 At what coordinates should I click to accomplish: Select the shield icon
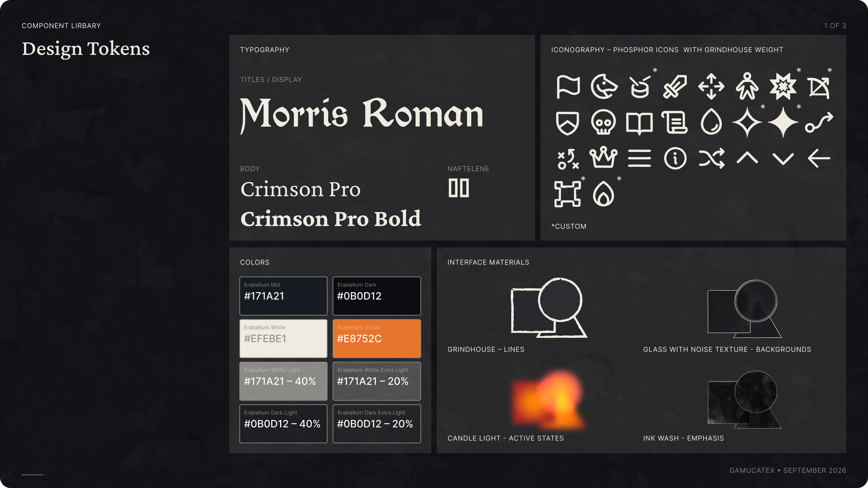coord(567,123)
